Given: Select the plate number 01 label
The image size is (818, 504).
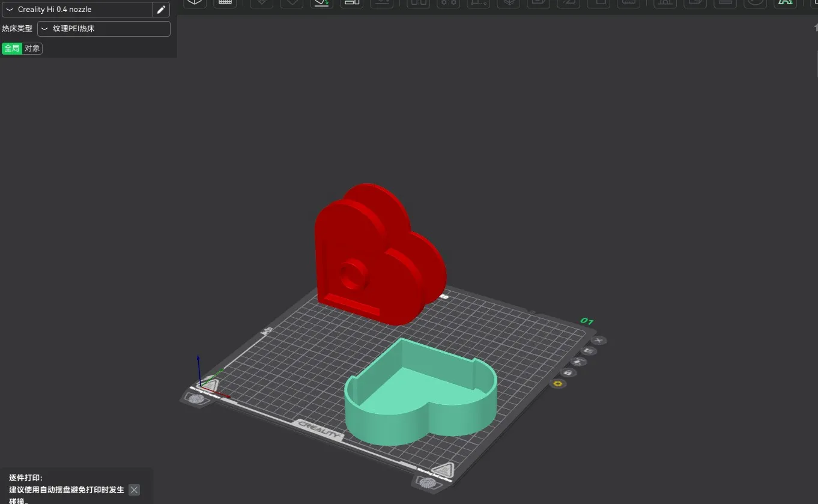Looking at the screenshot, I should tap(587, 321).
